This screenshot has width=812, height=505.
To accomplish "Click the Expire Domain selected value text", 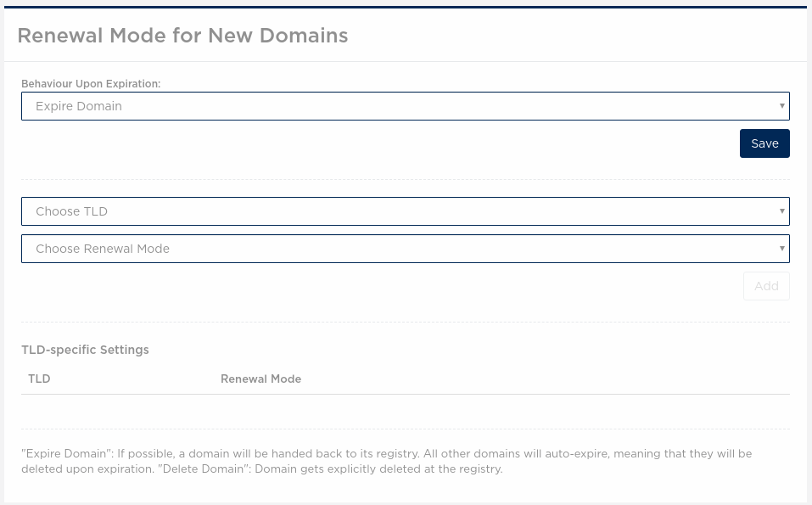I will click(x=79, y=106).
